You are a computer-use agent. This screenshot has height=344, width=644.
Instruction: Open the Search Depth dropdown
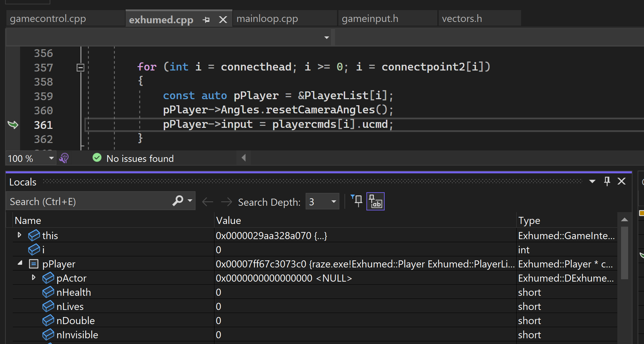(x=323, y=201)
